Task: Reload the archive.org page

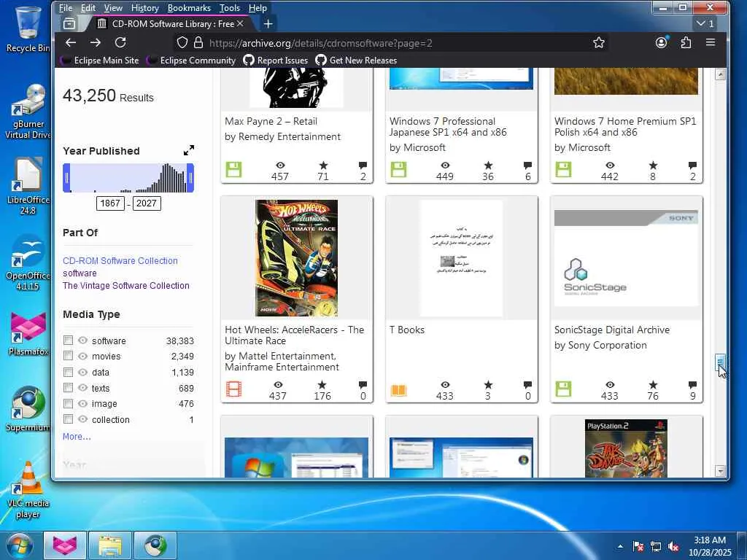Action: coord(120,43)
